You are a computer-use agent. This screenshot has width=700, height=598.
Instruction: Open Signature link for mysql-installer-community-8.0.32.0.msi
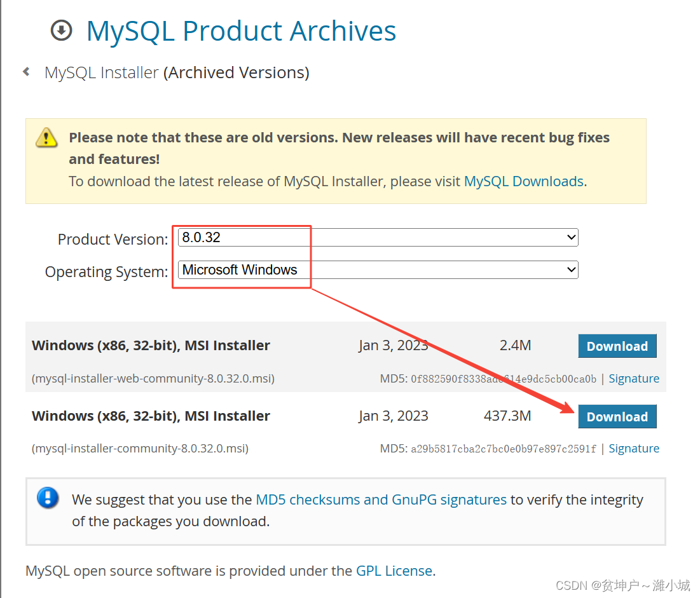click(634, 449)
